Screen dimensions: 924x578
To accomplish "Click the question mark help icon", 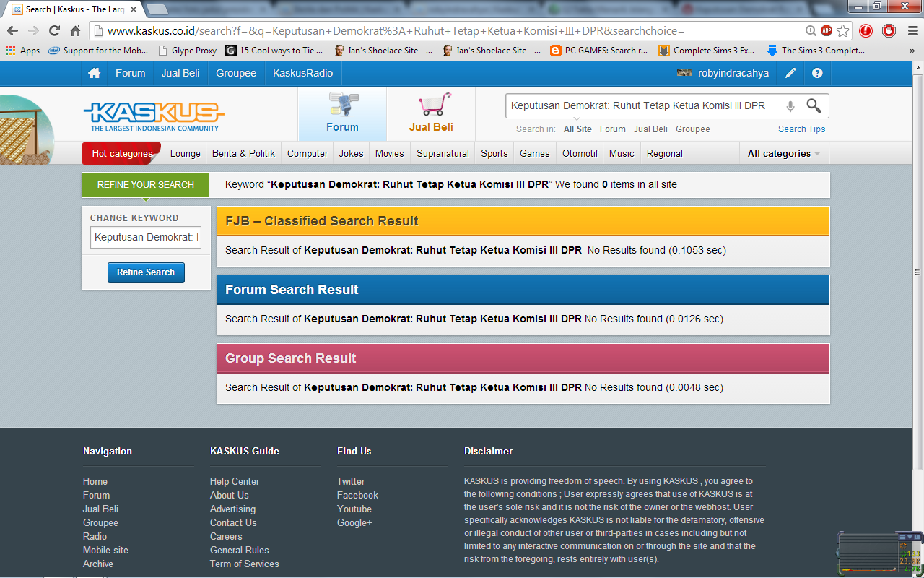I will (817, 74).
